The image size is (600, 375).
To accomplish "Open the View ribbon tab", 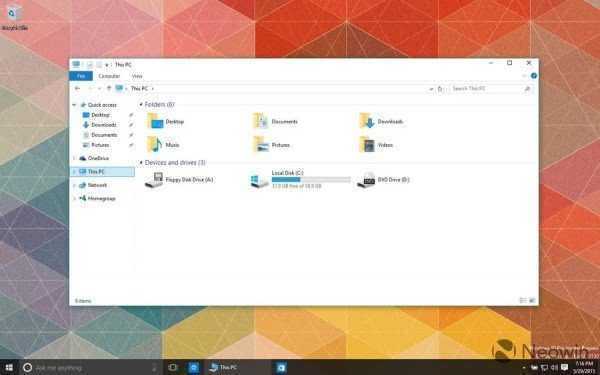I will 137,76.
